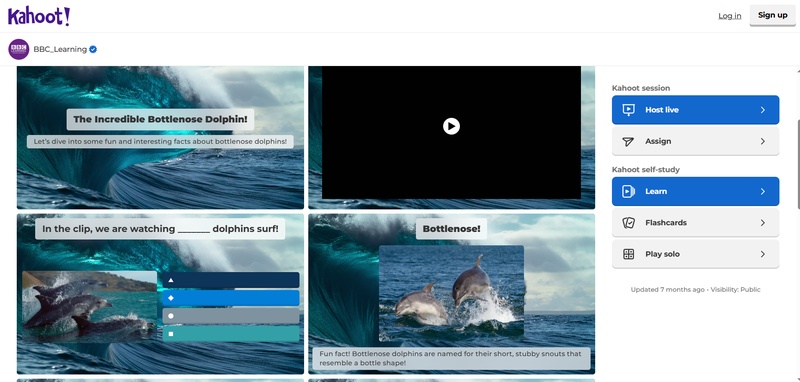The width and height of the screenshot is (800, 382).
Task: Click the Kahoot! logo
Action: click(x=39, y=16)
